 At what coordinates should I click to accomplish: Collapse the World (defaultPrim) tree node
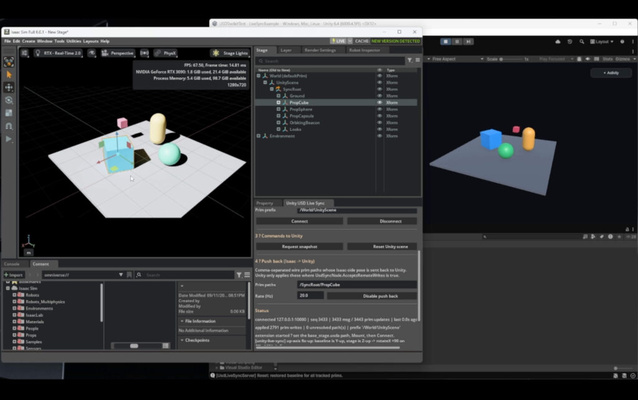coord(259,76)
